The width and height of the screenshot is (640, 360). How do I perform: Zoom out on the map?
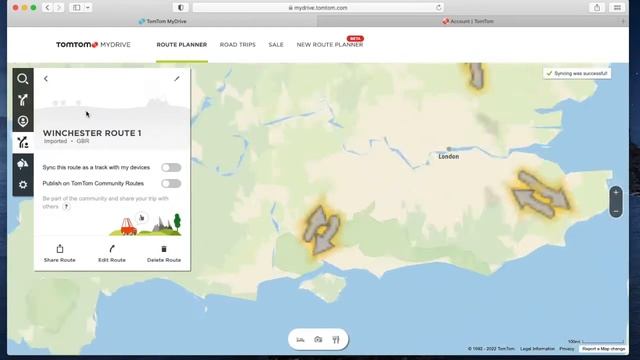tap(616, 211)
